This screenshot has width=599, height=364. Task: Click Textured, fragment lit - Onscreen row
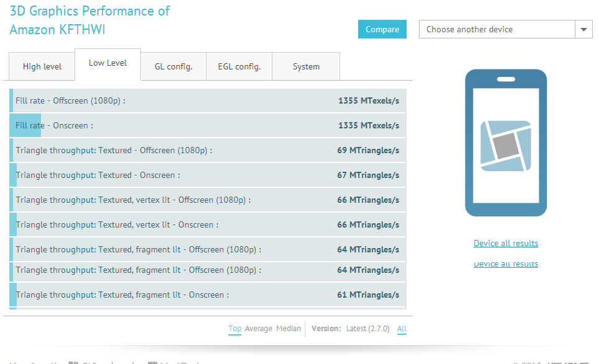[x=208, y=295]
